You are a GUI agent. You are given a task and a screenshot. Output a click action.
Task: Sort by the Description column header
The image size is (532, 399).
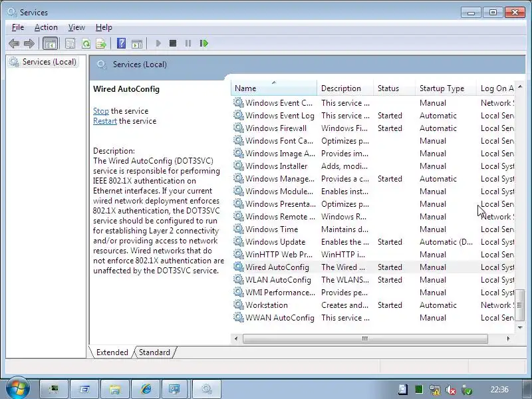(x=345, y=88)
